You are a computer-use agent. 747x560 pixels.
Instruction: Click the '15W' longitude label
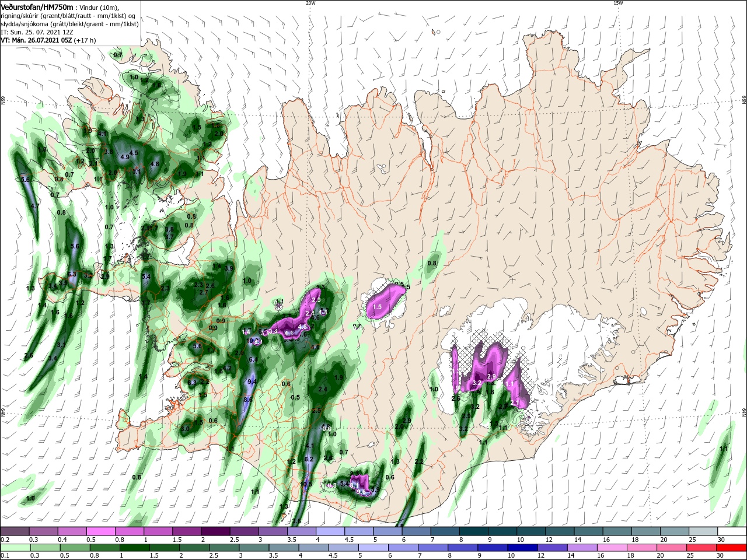tap(617, 3)
